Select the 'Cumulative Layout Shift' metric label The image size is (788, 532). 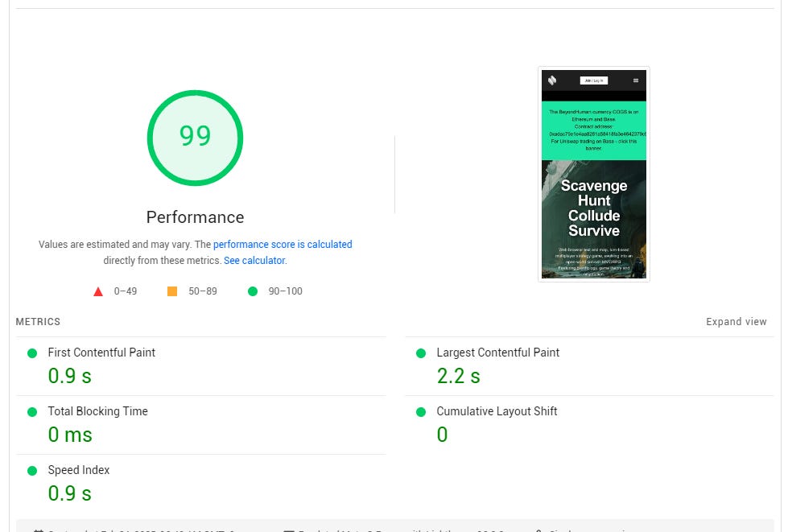point(497,411)
